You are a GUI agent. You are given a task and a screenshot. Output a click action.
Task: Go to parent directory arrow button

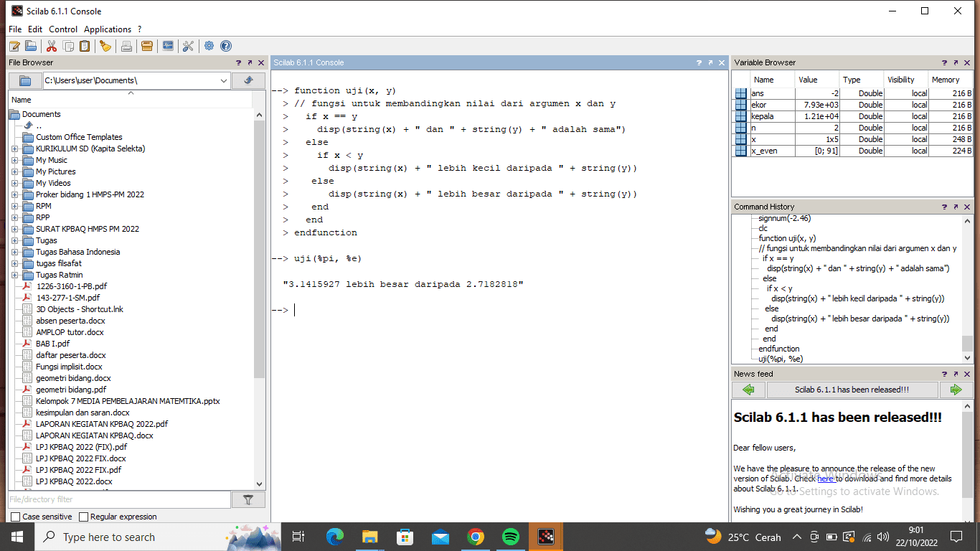(x=248, y=80)
